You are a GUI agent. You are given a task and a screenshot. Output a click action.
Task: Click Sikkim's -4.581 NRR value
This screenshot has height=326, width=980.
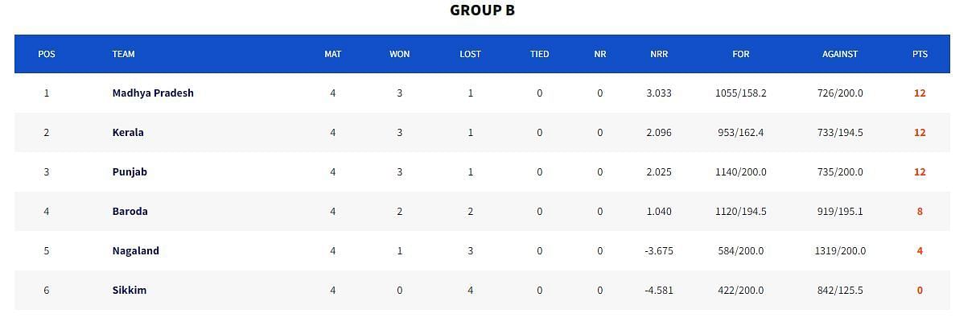(x=658, y=290)
